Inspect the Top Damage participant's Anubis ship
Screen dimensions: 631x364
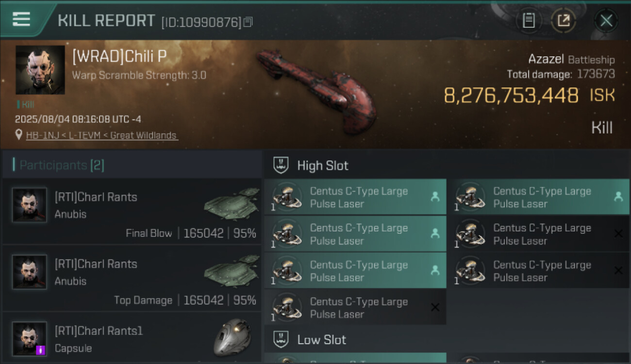point(232,273)
